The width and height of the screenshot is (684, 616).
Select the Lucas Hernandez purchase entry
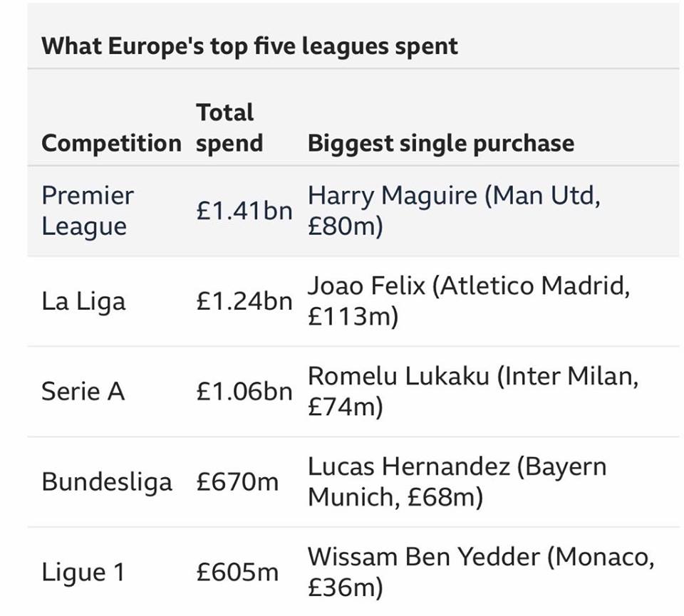pos(457,481)
